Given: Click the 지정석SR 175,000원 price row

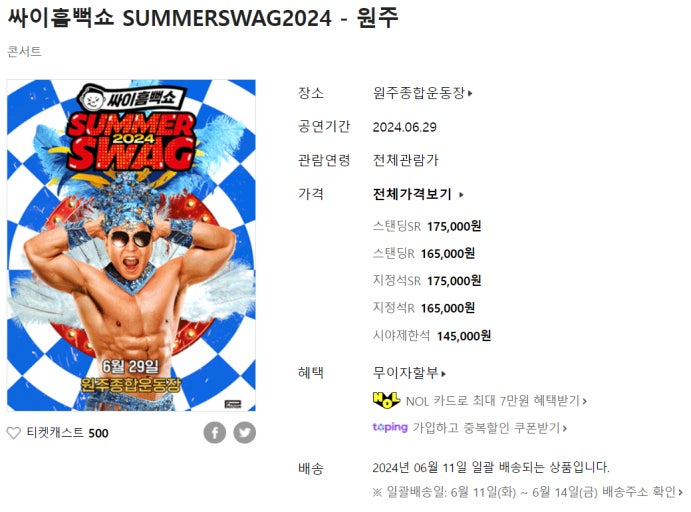Looking at the screenshot, I should (x=427, y=280).
